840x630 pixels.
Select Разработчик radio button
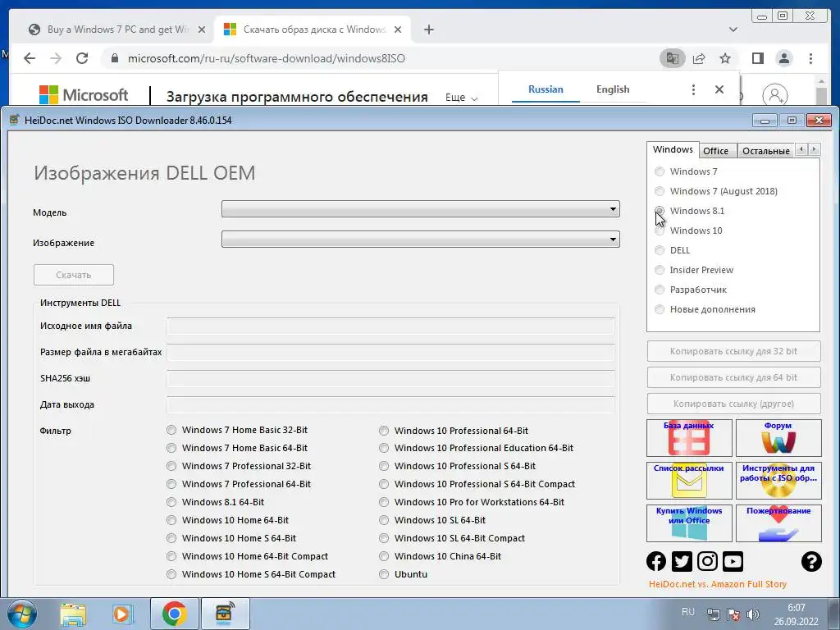coord(660,290)
